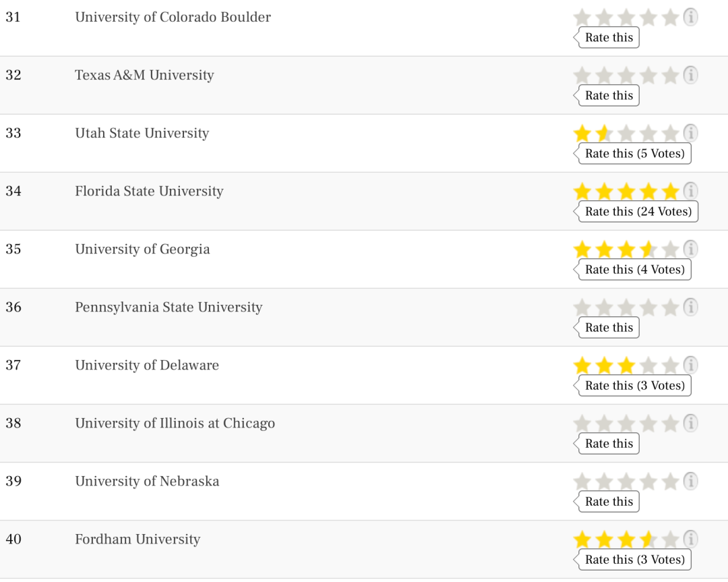Click info icon for Pennsylvania State University

[x=690, y=308]
